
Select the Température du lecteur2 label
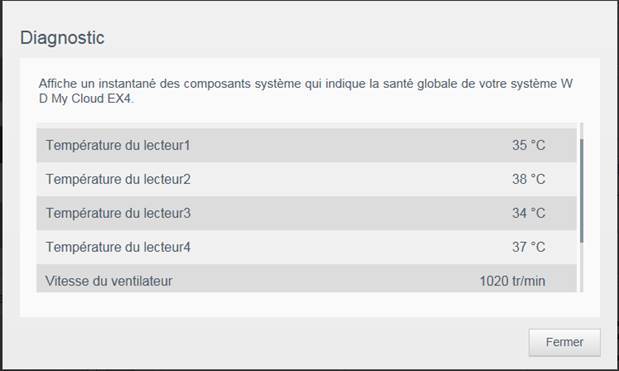pyautogui.click(x=118, y=179)
